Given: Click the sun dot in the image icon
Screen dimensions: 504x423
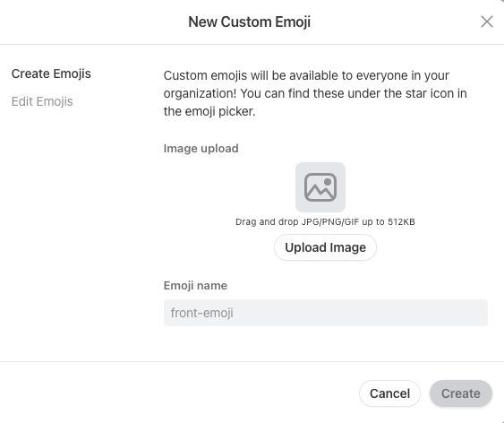Looking at the screenshot, I should [328, 182].
